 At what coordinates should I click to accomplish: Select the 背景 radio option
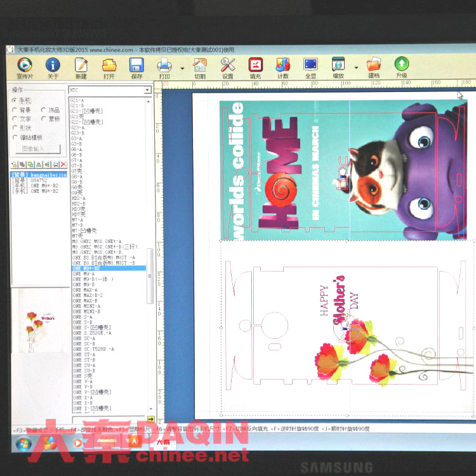pyautogui.click(x=21, y=110)
